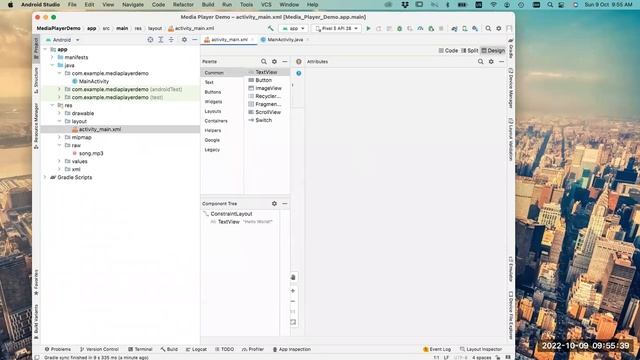
Task: Open the Logcat tool window
Action: click(196, 349)
